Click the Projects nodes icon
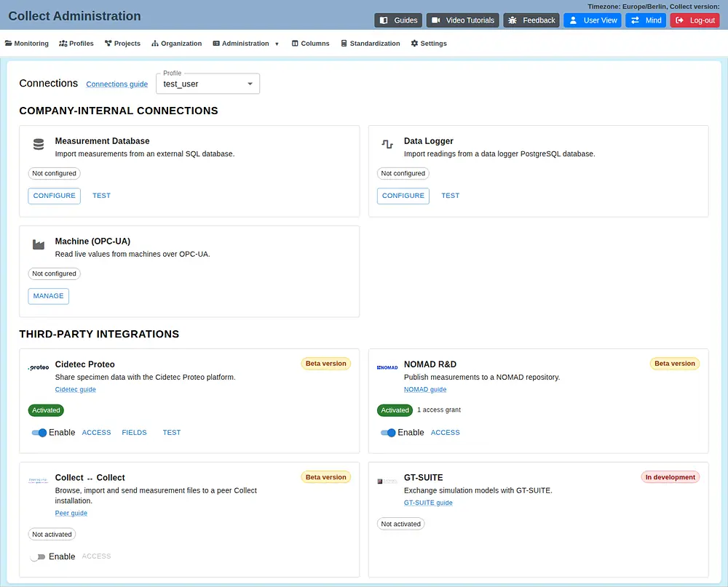The image size is (728, 587). pos(108,43)
